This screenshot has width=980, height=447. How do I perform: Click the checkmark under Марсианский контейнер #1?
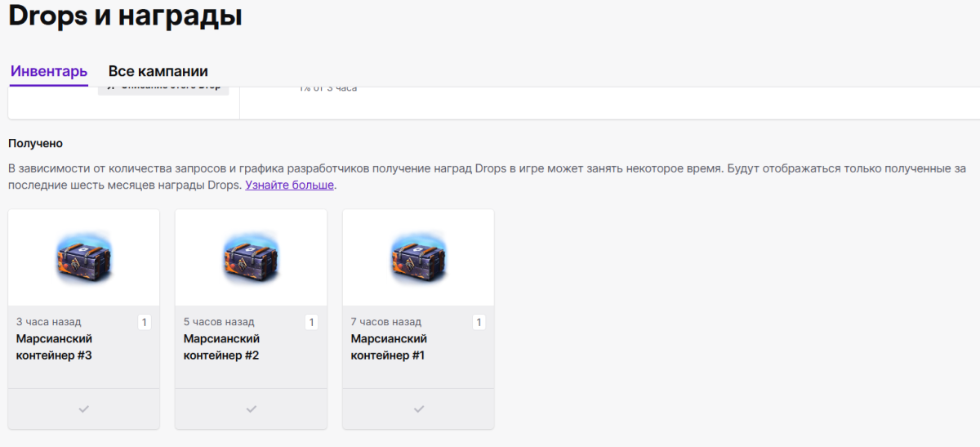click(x=419, y=409)
